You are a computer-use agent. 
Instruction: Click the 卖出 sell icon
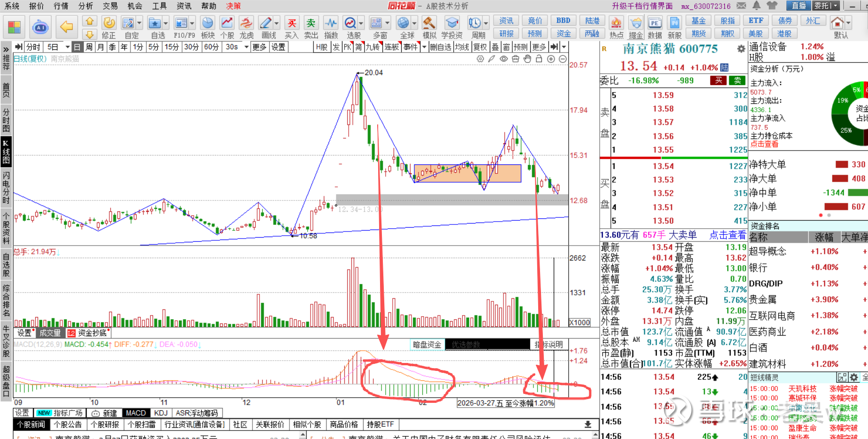click(x=311, y=23)
